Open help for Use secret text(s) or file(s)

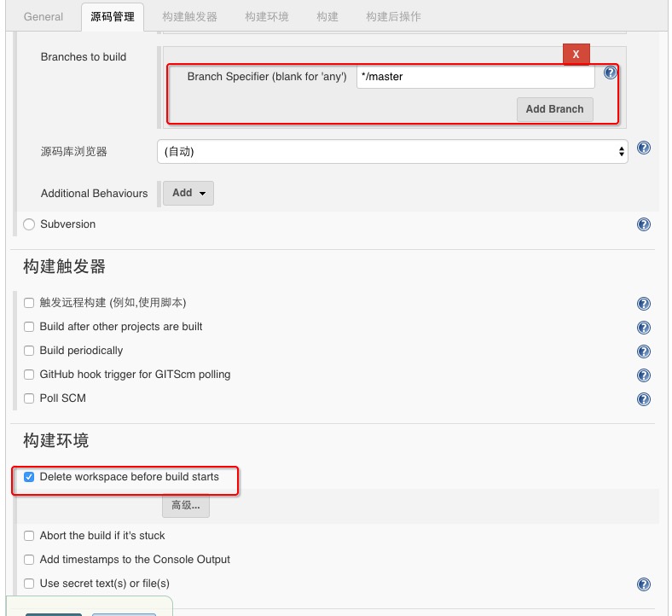click(x=643, y=584)
